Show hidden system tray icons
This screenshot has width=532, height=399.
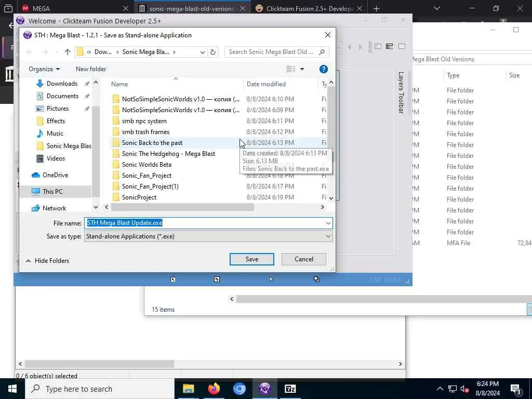click(x=440, y=389)
